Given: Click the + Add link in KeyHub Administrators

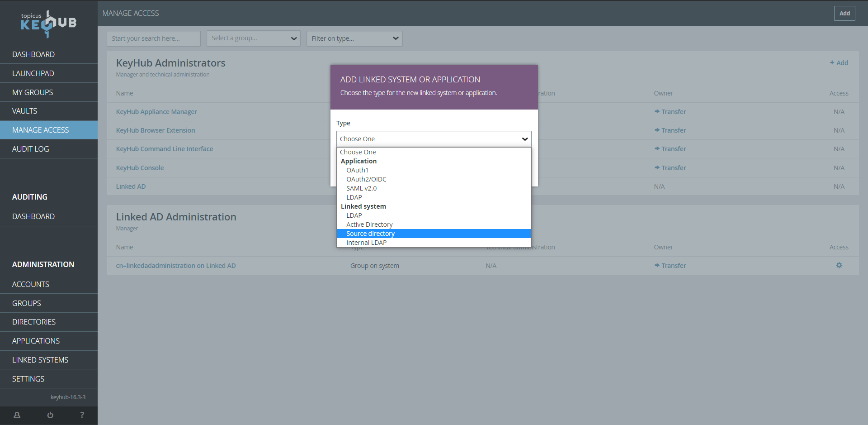Looking at the screenshot, I should (x=839, y=63).
